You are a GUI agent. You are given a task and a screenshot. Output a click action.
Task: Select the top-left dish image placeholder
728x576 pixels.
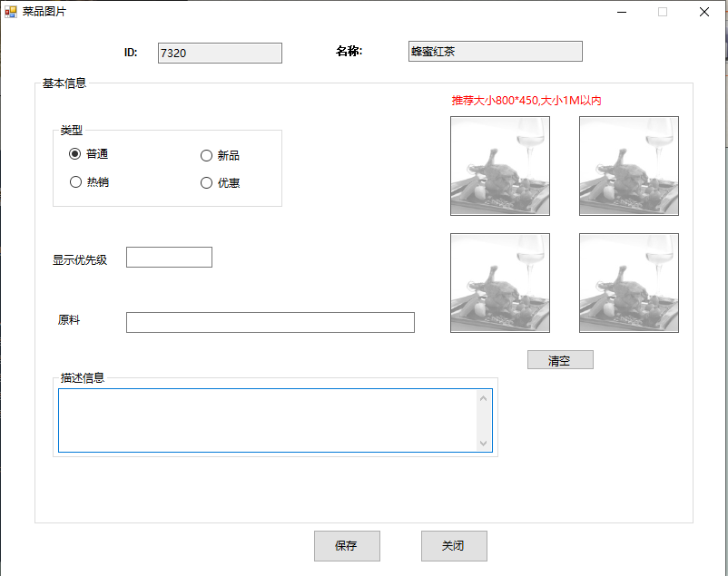(500, 166)
